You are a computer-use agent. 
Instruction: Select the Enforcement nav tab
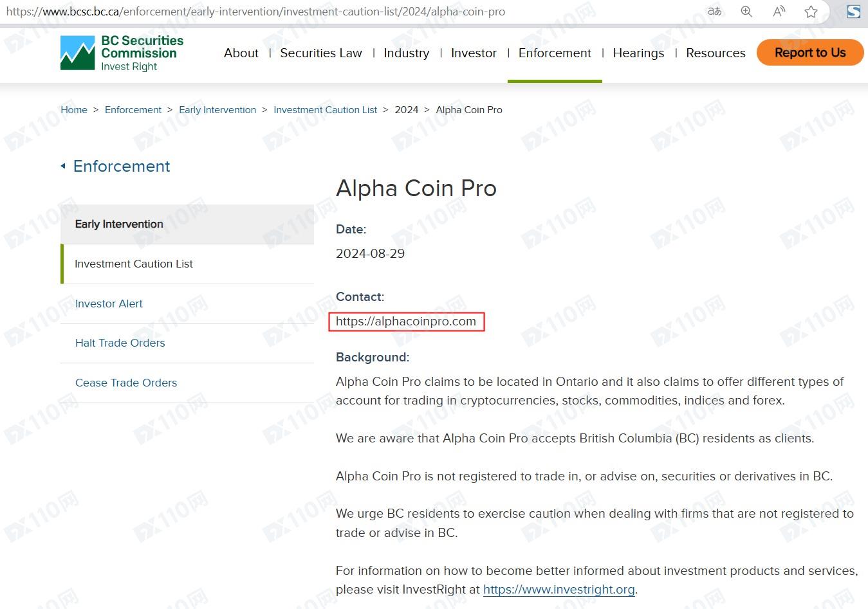554,53
